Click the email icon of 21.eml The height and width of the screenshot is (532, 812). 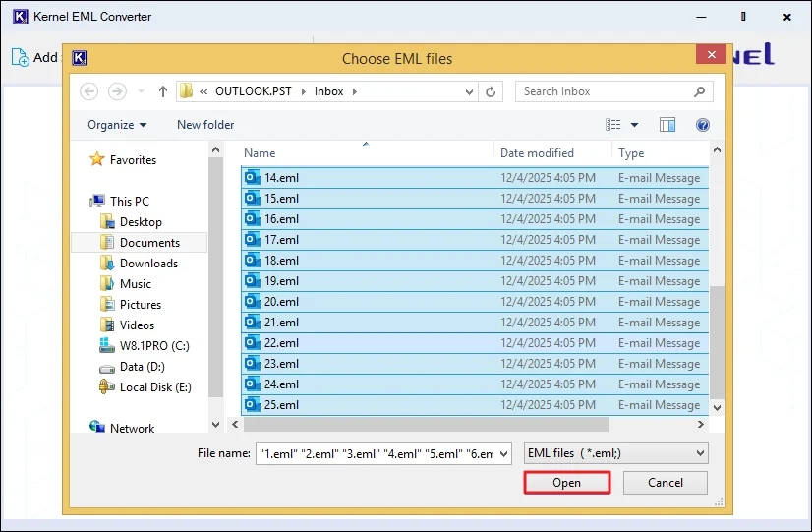point(253,322)
